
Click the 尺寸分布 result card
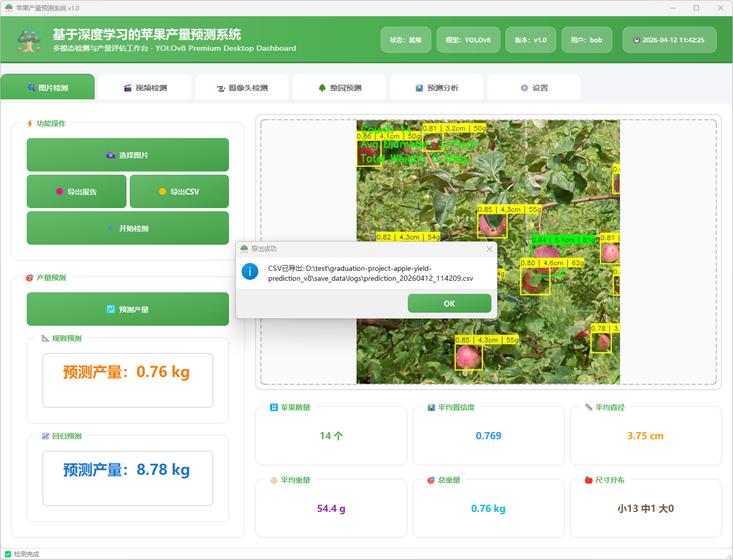point(645,508)
